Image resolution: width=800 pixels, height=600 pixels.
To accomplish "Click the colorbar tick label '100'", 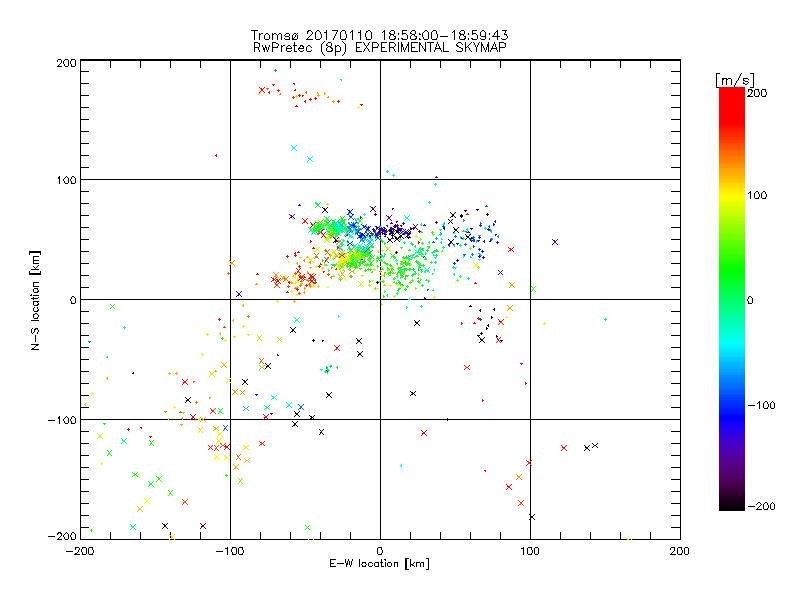I will coord(757,195).
